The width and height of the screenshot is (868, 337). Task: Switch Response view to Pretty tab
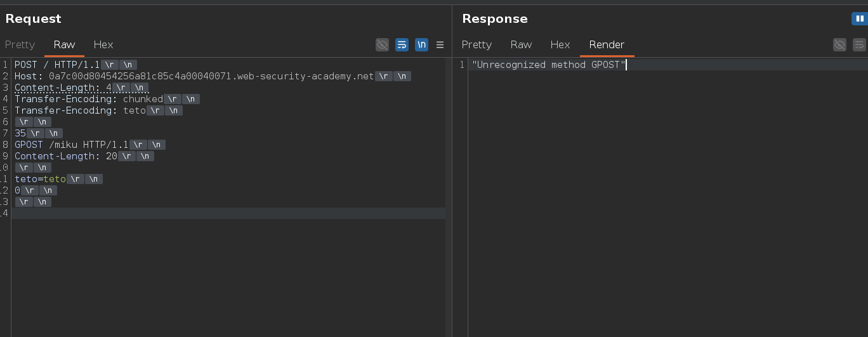477,44
